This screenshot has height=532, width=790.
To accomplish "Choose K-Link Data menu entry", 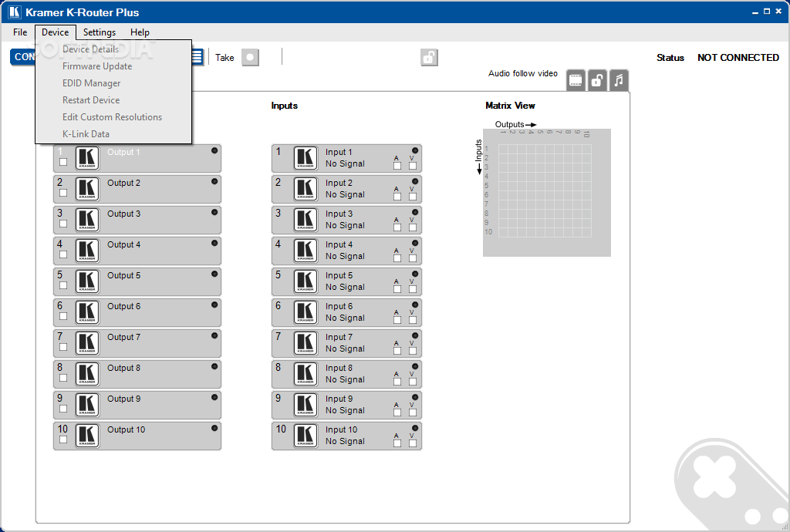I will (113, 134).
